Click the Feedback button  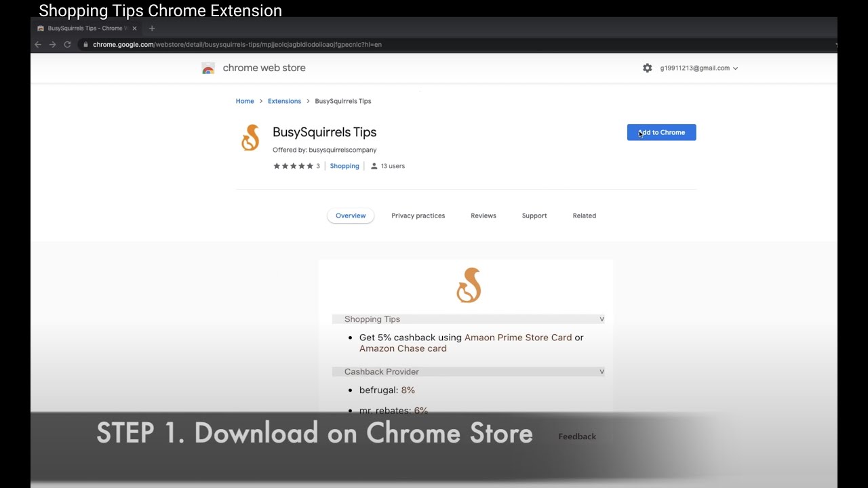(577, 436)
